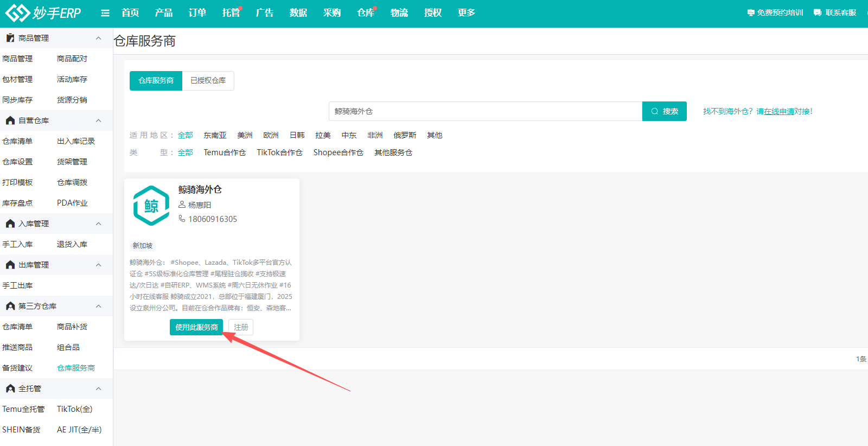Image resolution: width=868 pixels, height=446 pixels.
Task: Filter region by 中东
Action: 349,135
